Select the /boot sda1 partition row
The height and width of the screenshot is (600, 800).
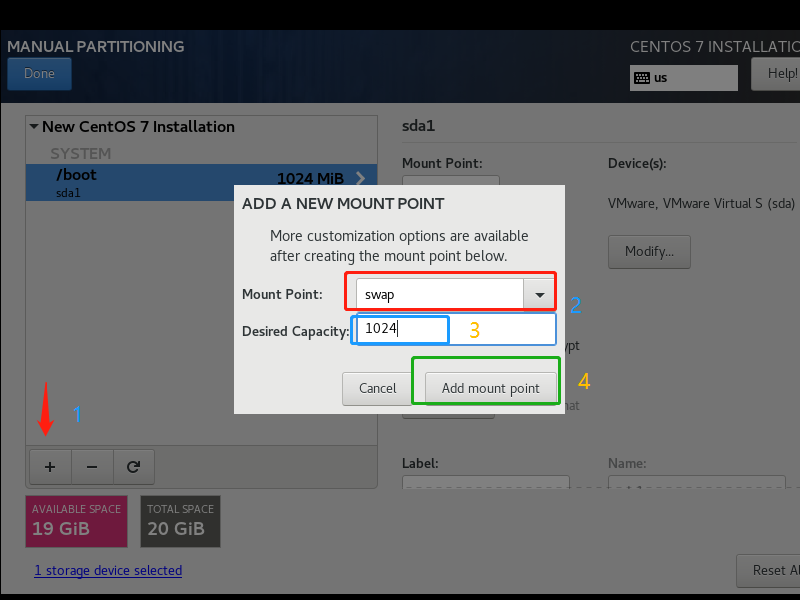202,182
